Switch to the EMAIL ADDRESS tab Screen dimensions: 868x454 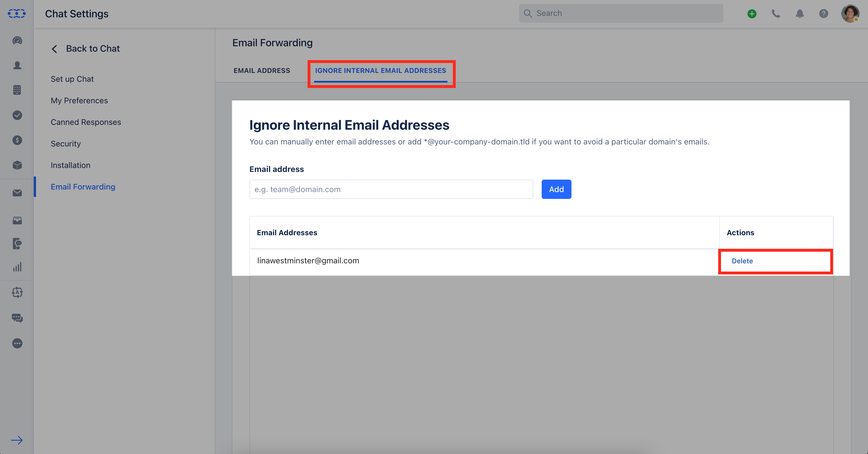262,70
